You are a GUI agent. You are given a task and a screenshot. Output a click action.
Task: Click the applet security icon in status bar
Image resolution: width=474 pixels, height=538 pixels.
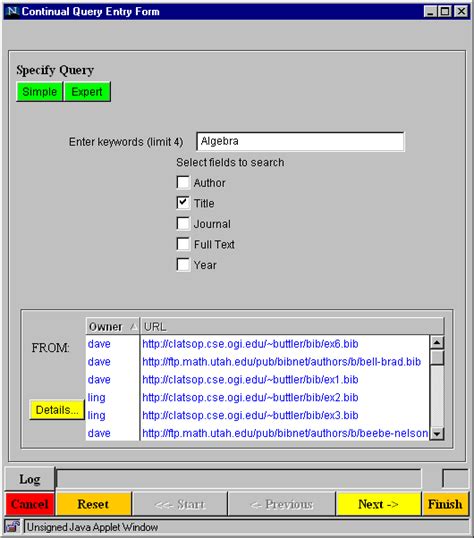click(x=12, y=527)
